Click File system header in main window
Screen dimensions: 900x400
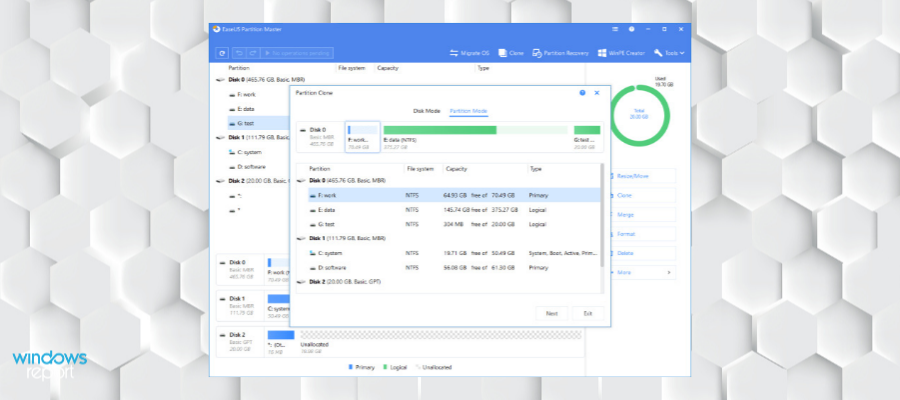(351, 68)
